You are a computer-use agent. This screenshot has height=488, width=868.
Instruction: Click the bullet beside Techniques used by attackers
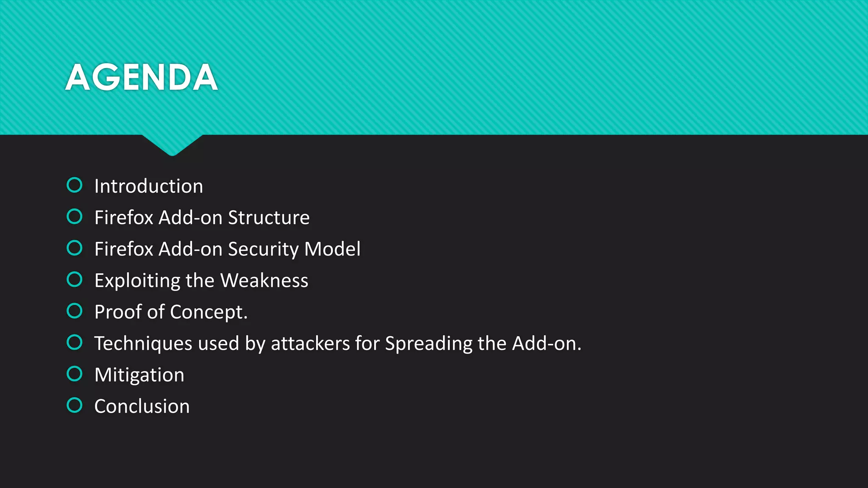(x=75, y=342)
